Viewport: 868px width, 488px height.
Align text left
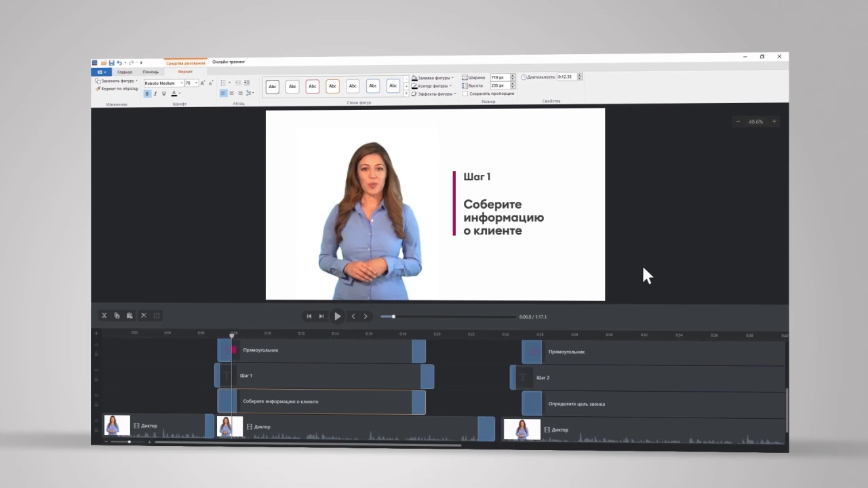[223, 94]
